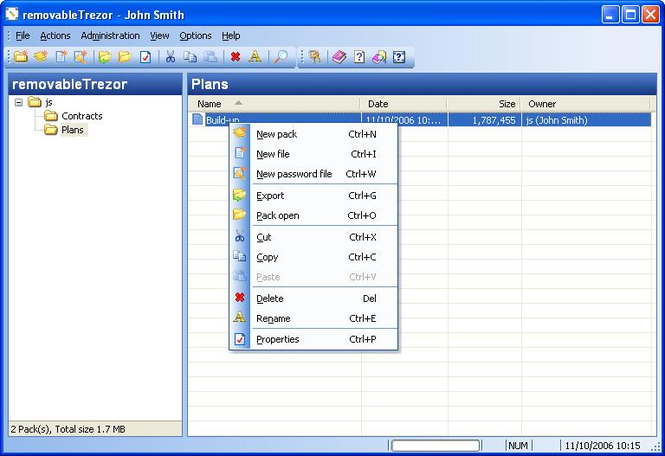The image size is (665, 456).
Task: Click the Build-up file icon in the list
Action: [198, 119]
